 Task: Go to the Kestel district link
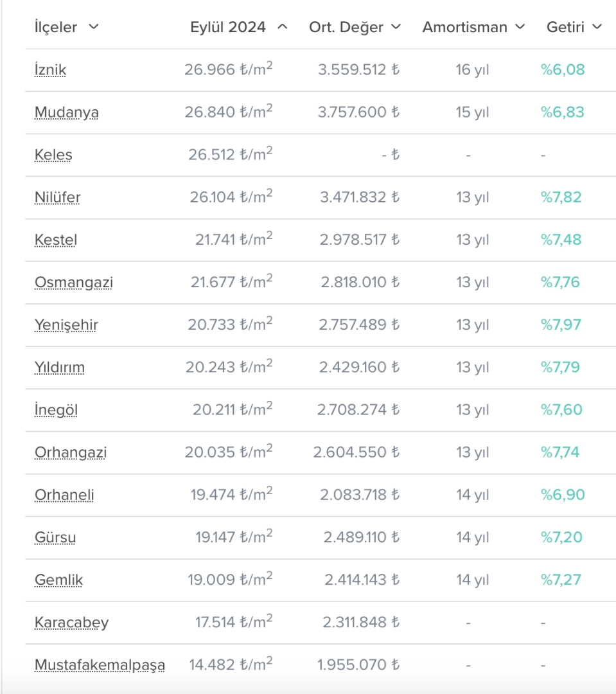(x=56, y=240)
